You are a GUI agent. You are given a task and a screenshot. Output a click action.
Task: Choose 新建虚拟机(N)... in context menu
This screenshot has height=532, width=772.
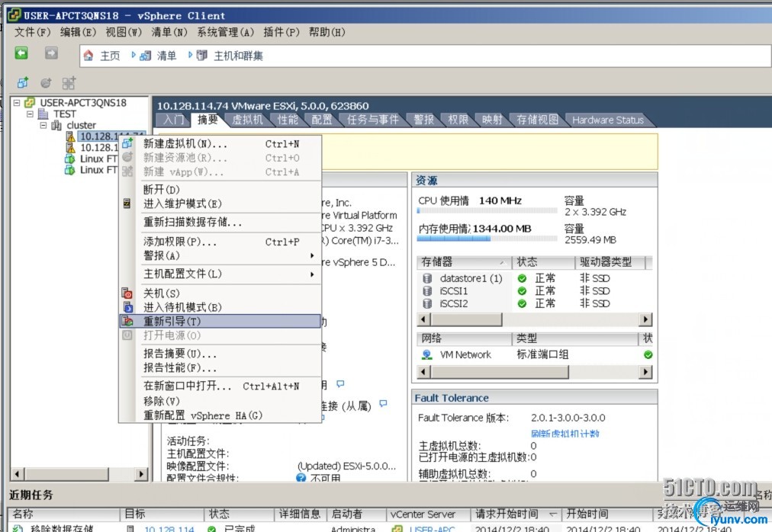(220, 144)
